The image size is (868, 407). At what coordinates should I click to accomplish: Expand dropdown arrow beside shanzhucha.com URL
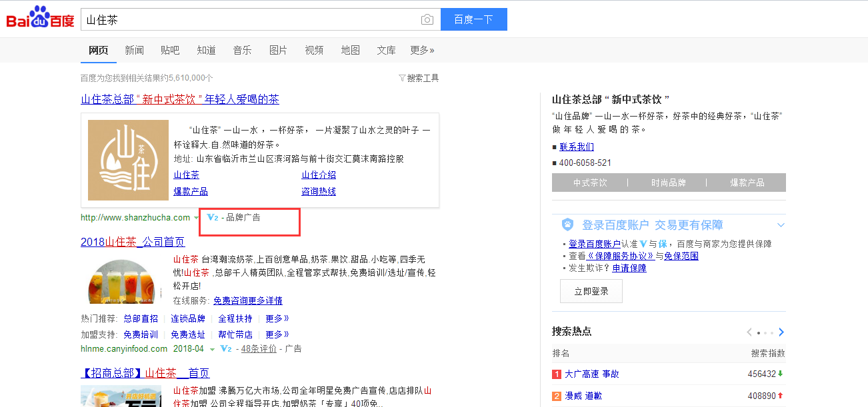196,218
